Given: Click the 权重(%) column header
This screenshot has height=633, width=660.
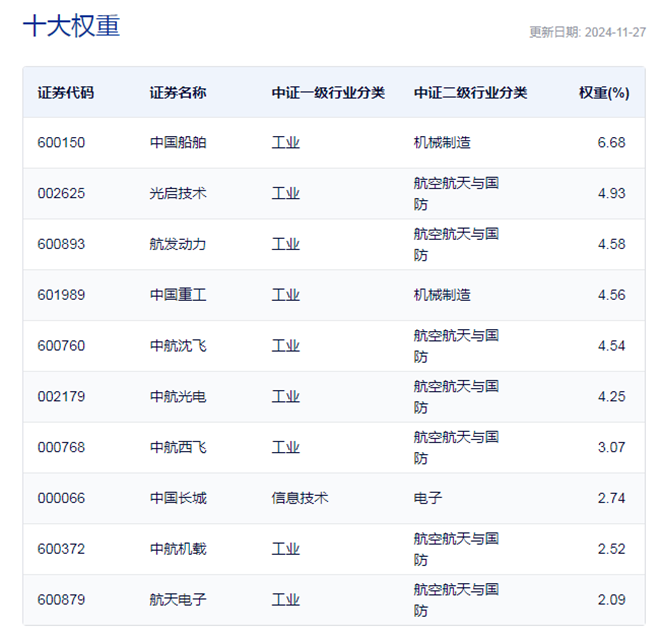Looking at the screenshot, I should (x=604, y=93).
